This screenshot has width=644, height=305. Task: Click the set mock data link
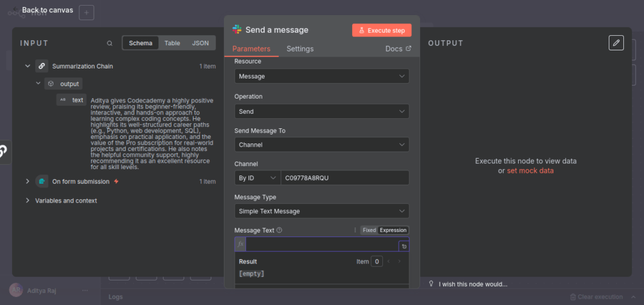530,170
